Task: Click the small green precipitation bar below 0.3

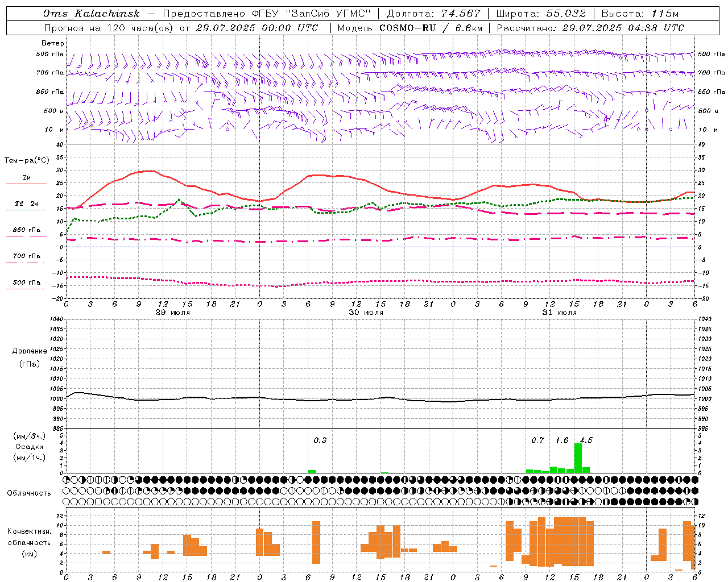Action: click(x=312, y=471)
